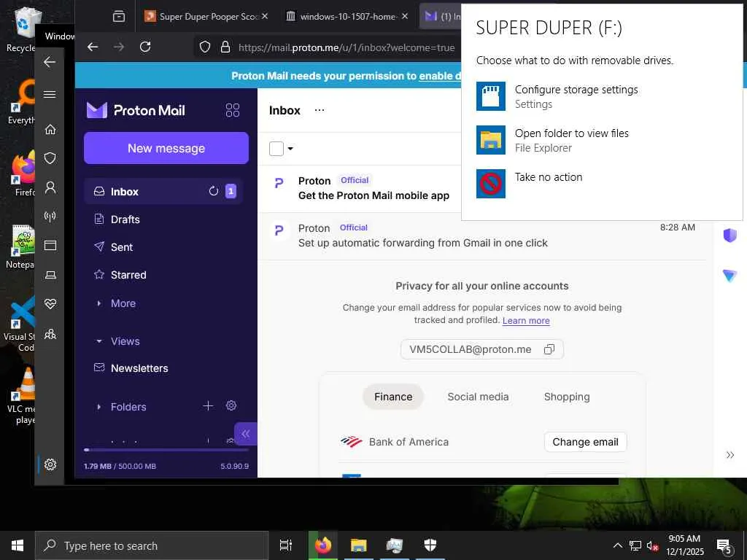Screen dimensions: 747x560
Task: Click the Windows taskbar search box
Action: point(152,545)
